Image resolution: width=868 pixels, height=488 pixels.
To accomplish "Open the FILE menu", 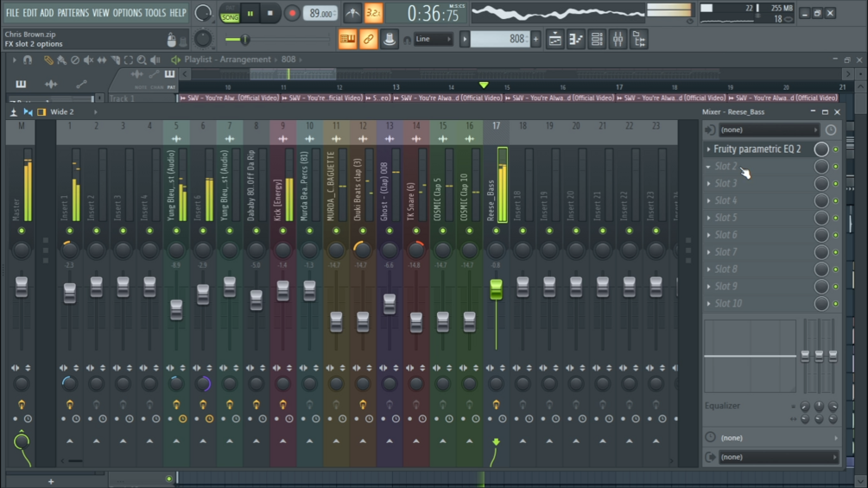I will tap(12, 13).
